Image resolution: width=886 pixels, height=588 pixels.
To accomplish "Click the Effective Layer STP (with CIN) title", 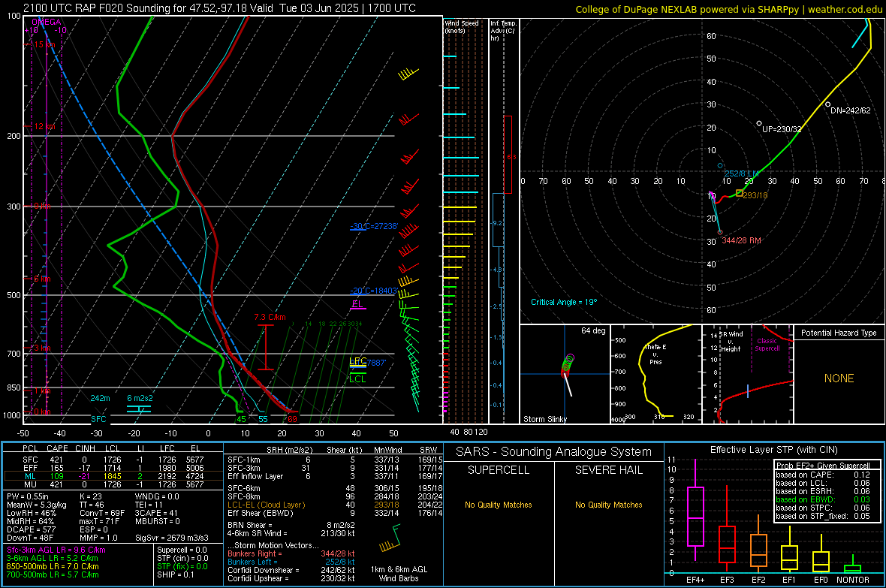I will 774,450.
